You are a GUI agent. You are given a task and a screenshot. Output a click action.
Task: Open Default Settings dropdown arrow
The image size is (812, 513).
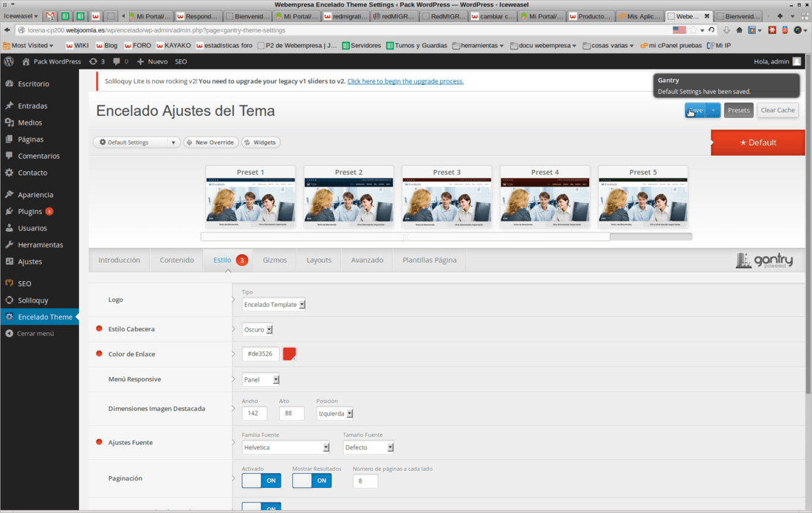click(x=173, y=142)
